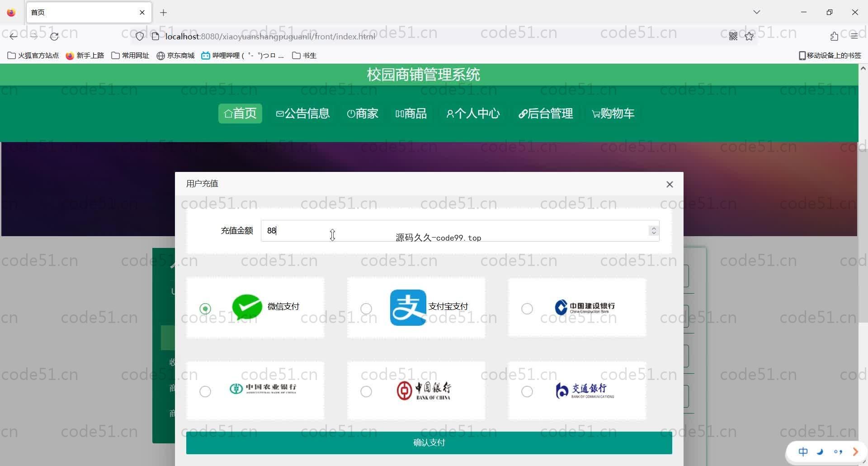Close the 首页 browser tab
868x466 pixels.
(x=142, y=13)
